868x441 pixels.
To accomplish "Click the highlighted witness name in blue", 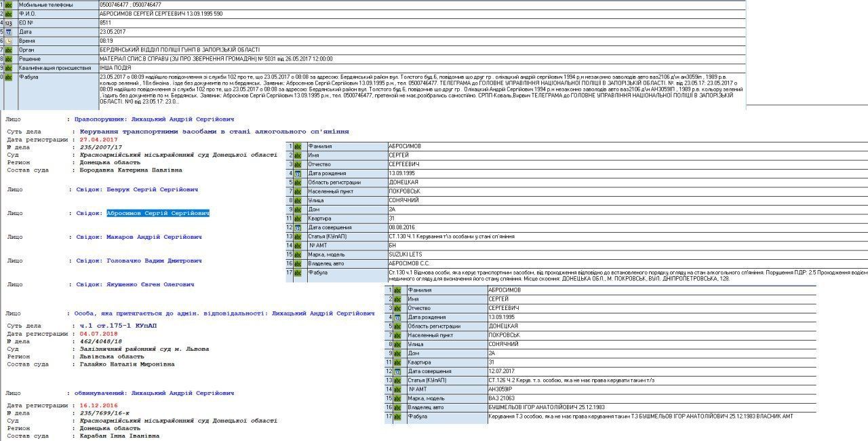I will [x=158, y=214].
